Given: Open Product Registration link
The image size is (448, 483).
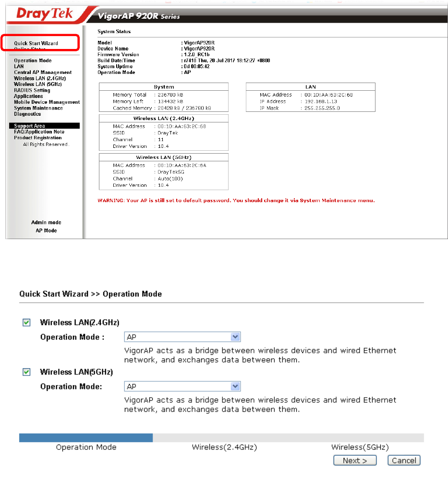Looking at the screenshot, I should coord(37,138).
